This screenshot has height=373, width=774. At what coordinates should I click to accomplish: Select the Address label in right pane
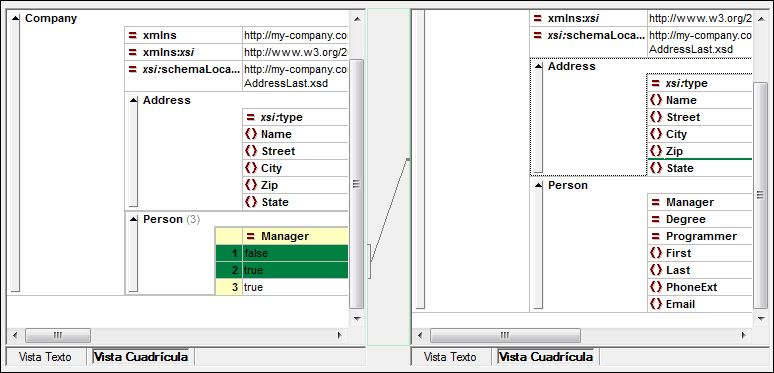coord(572,66)
